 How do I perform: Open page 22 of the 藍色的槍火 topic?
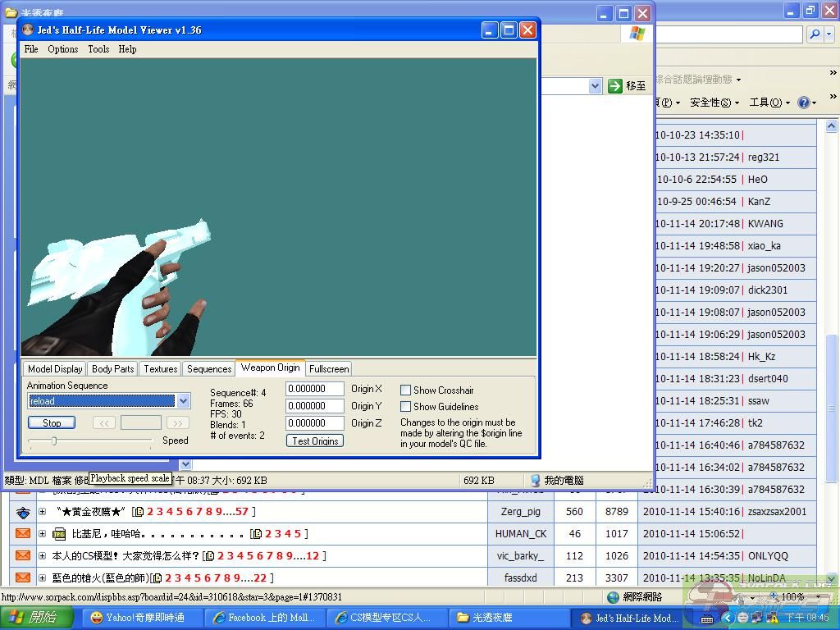[260, 578]
